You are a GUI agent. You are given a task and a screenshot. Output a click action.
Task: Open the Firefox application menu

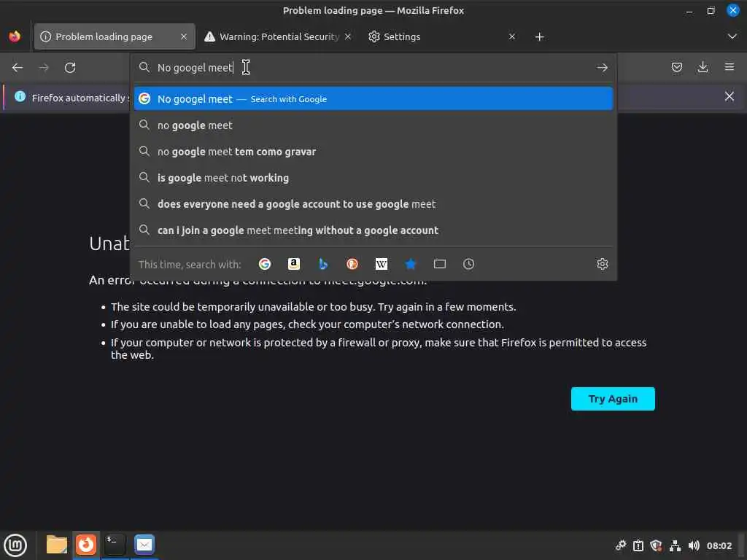coord(729,67)
